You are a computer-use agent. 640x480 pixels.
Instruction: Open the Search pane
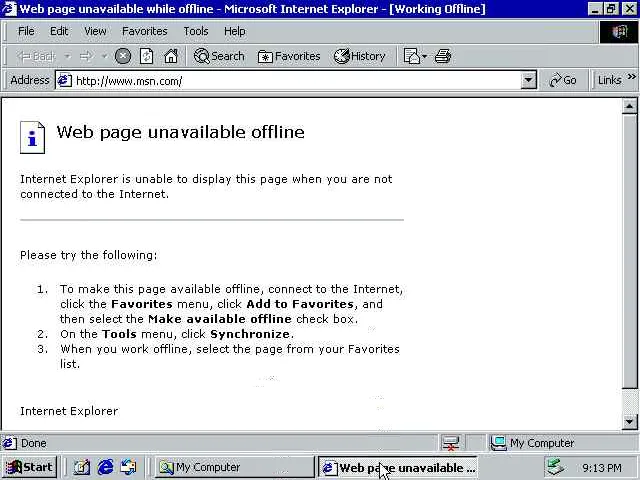(219, 56)
